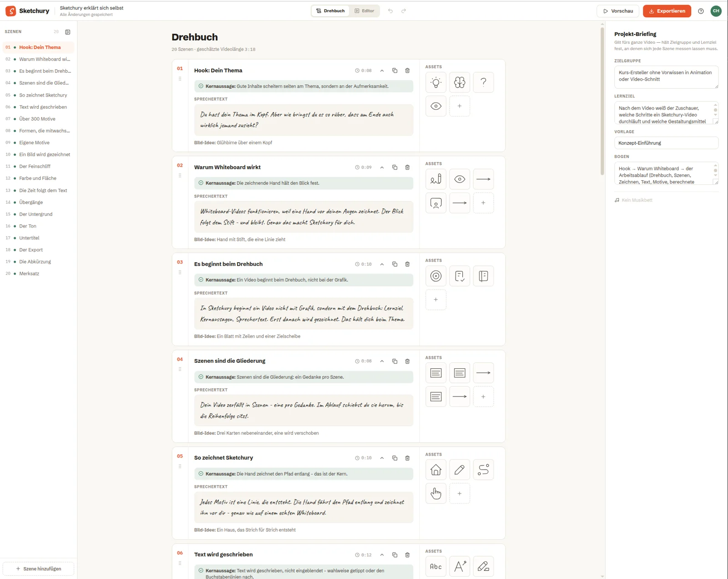
Task: Open scene 20 Merksatz in sidebar
Action: tap(38, 274)
